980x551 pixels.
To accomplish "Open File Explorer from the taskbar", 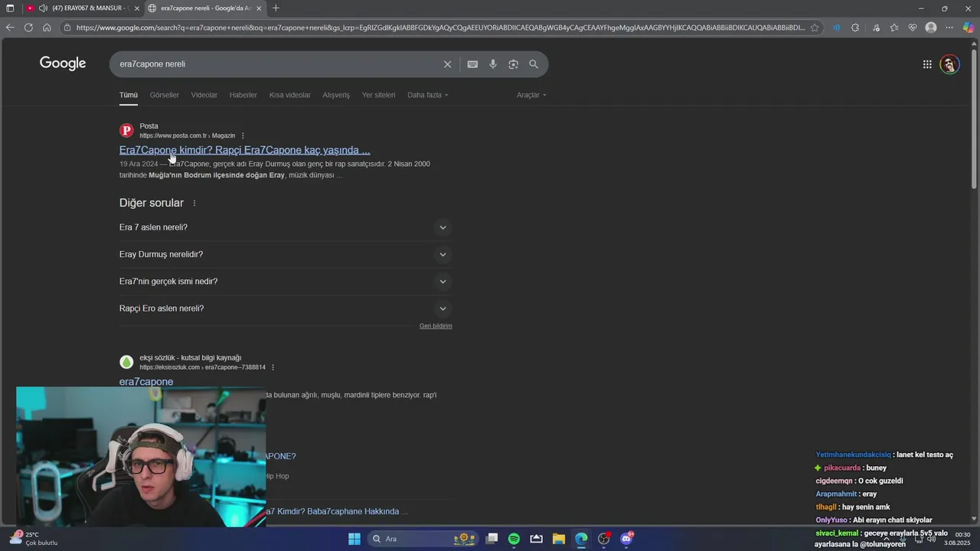I will [x=559, y=539].
